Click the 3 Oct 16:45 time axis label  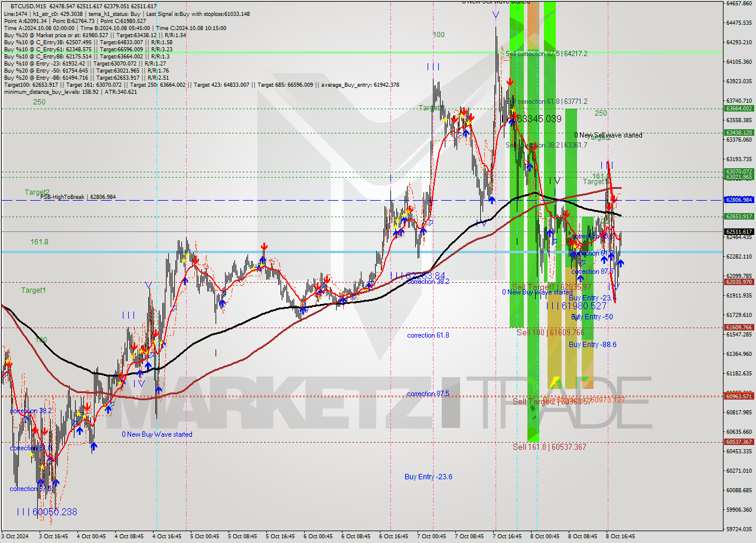pyautogui.click(x=53, y=537)
